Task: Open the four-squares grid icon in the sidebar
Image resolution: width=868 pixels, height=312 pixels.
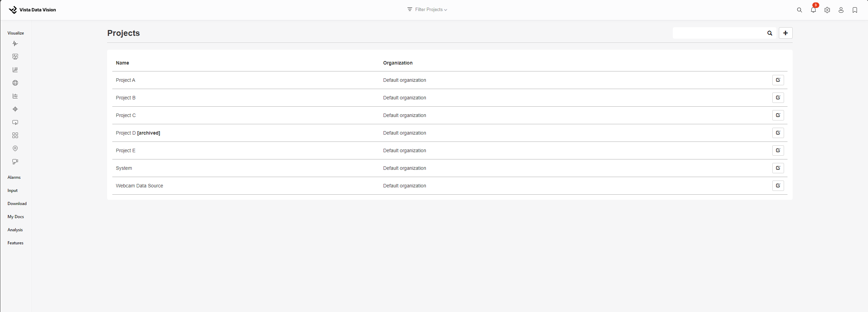Action: click(15, 135)
